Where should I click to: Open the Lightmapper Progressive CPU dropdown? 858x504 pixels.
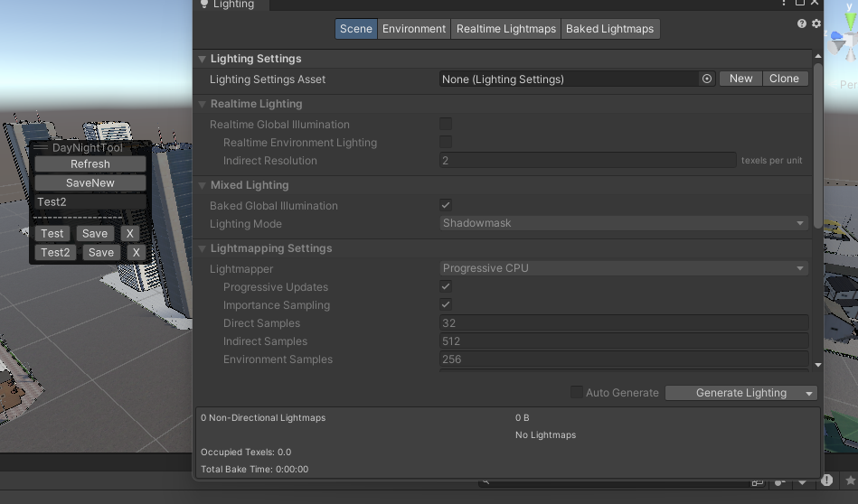coord(624,268)
